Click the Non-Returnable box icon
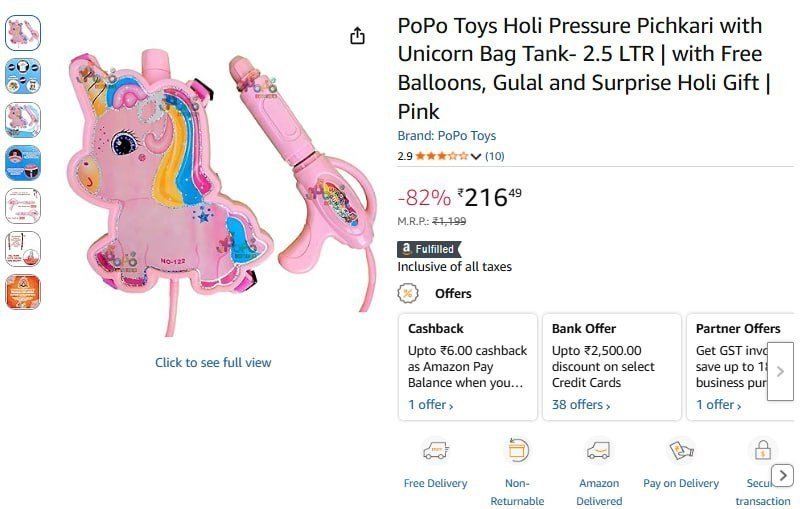Screen dimensions: 800x509 (x=517, y=451)
